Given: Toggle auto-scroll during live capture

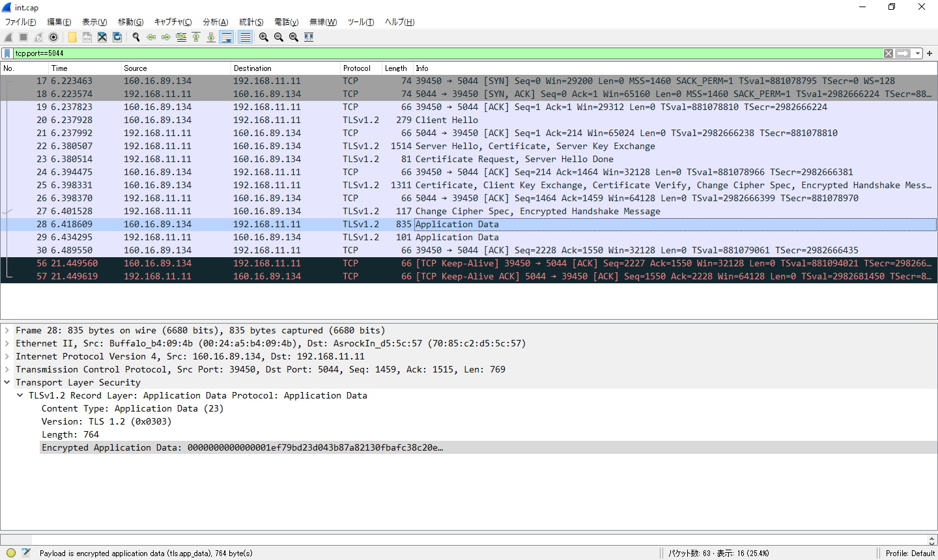Looking at the screenshot, I should (227, 37).
